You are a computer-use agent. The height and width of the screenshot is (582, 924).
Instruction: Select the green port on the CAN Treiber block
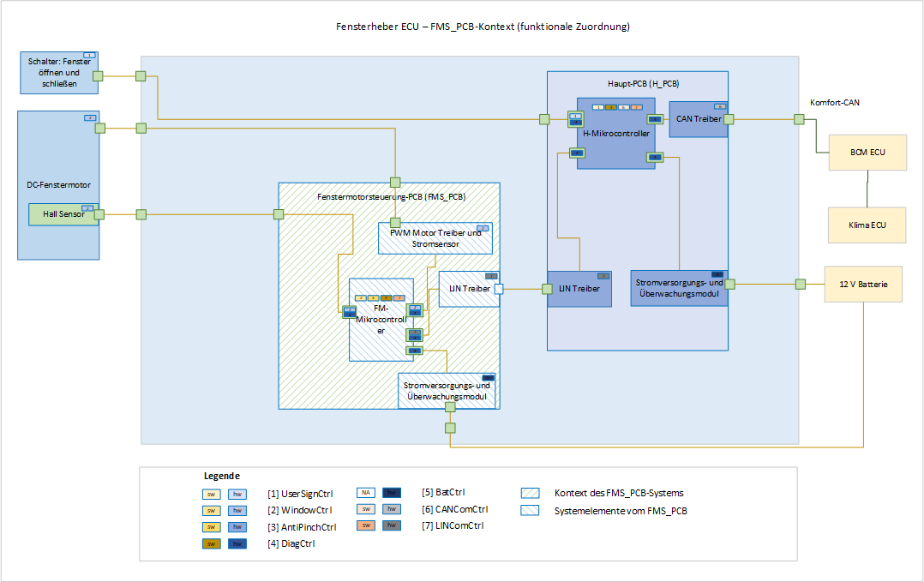[729, 120]
